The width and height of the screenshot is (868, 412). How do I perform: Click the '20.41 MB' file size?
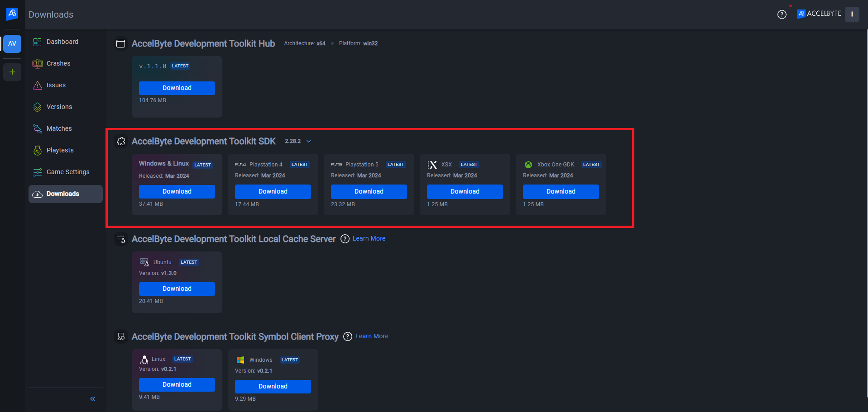pyautogui.click(x=151, y=301)
